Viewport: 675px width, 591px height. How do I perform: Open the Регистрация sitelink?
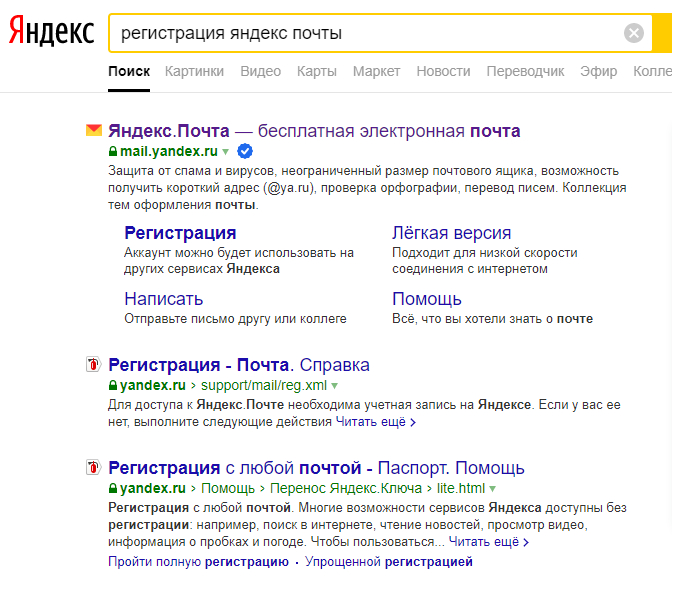pyautogui.click(x=180, y=233)
